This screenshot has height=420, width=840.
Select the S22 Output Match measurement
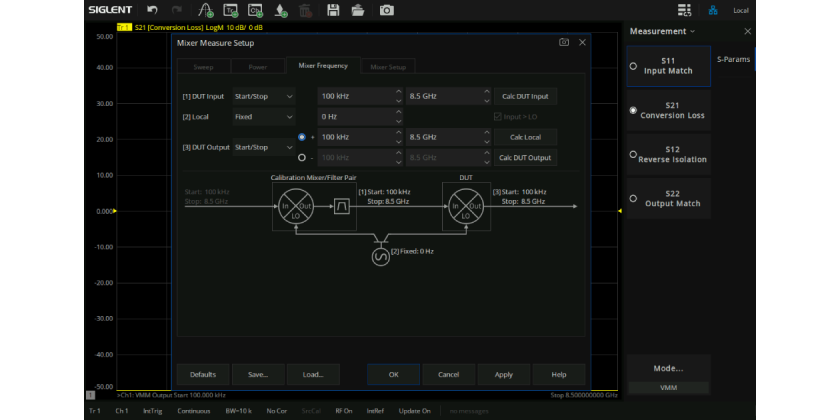click(x=669, y=199)
